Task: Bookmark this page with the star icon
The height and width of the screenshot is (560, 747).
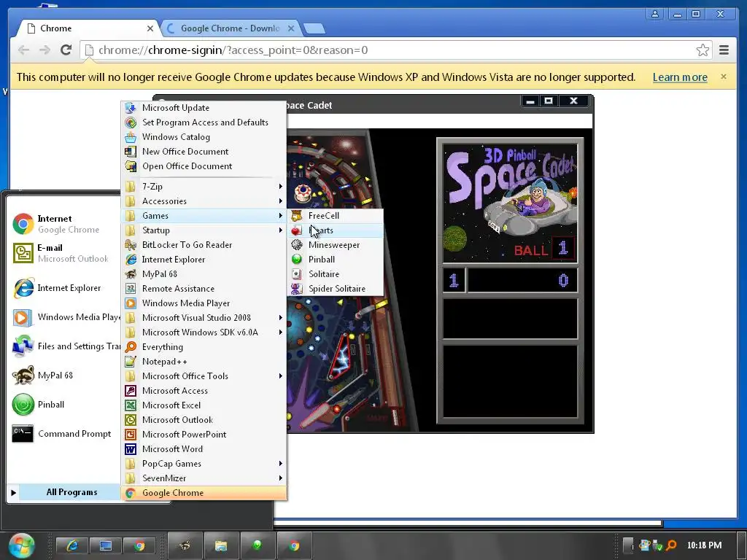Action: pyautogui.click(x=703, y=50)
